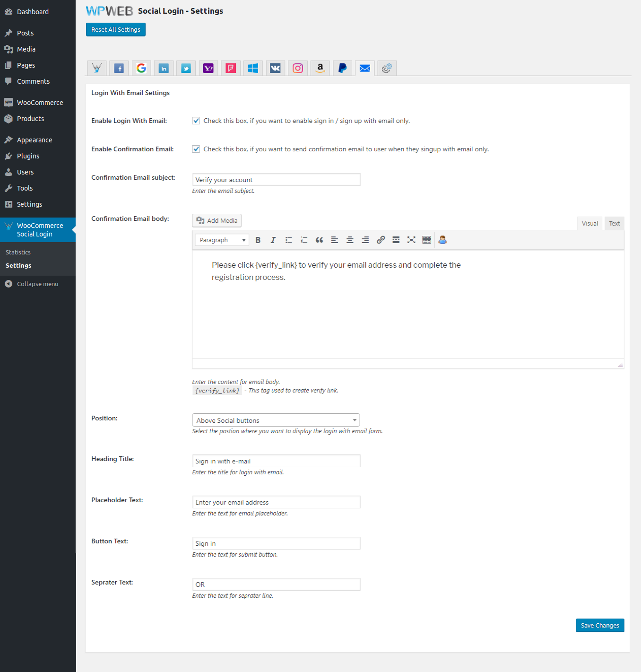Viewport: 641px width, 672px height.
Task: Click the Add Media button
Action: (217, 220)
